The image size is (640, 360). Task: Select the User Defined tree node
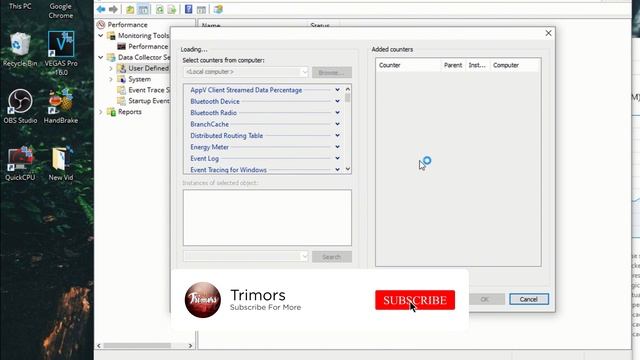tap(148, 68)
